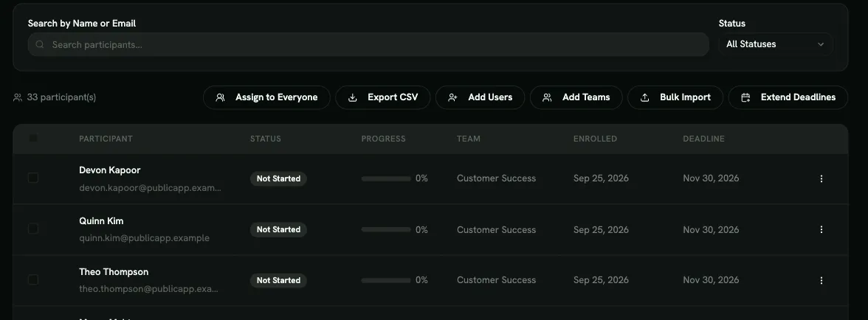This screenshot has width=868, height=320.
Task: Open the row menu for Devon Kapoor
Action: click(821, 178)
